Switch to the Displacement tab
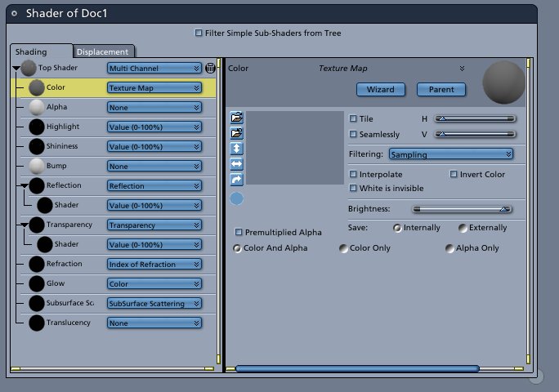 103,51
